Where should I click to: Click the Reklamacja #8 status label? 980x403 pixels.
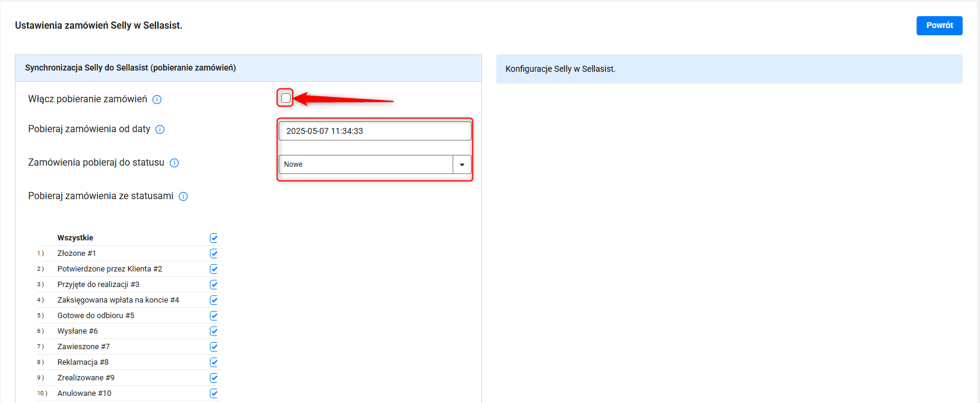click(83, 362)
